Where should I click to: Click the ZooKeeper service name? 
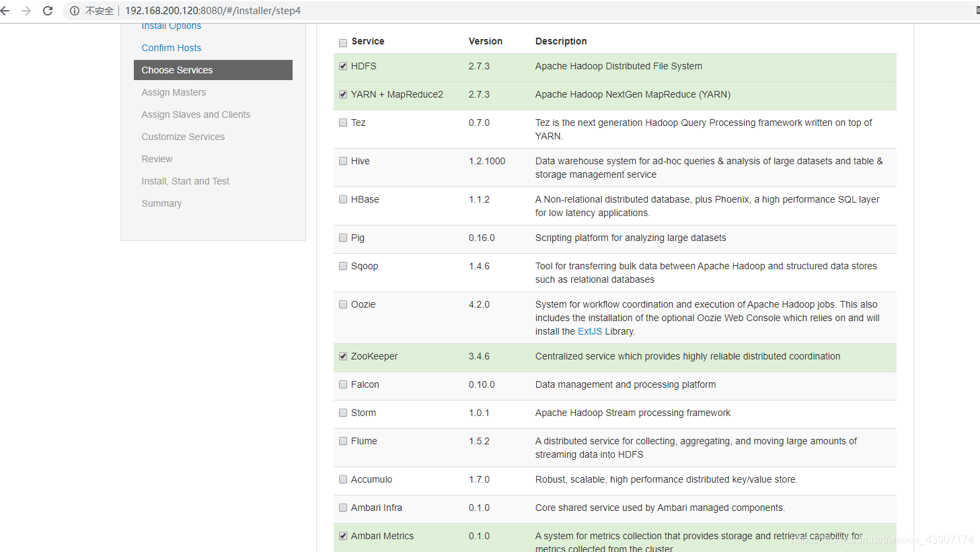tap(374, 356)
